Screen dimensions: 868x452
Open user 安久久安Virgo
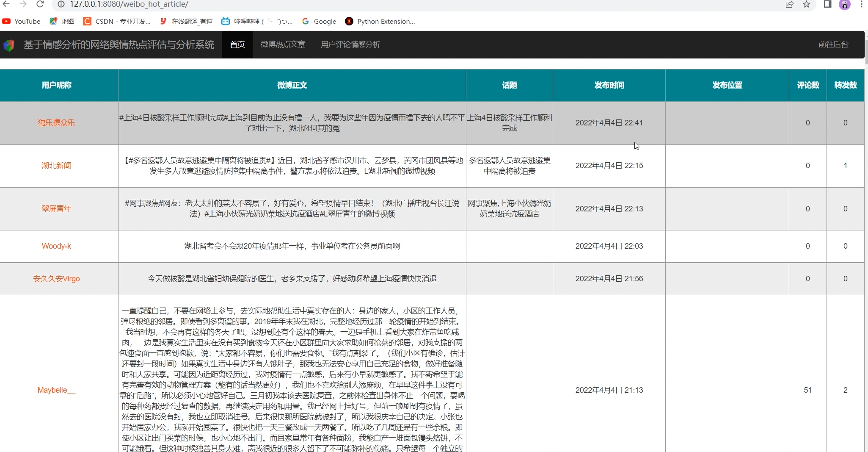pos(56,279)
